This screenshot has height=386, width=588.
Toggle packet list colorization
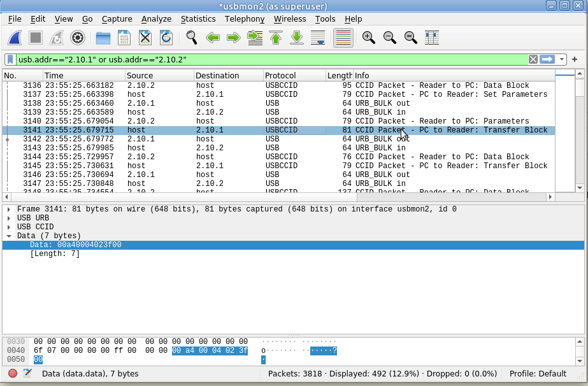tap(343, 38)
